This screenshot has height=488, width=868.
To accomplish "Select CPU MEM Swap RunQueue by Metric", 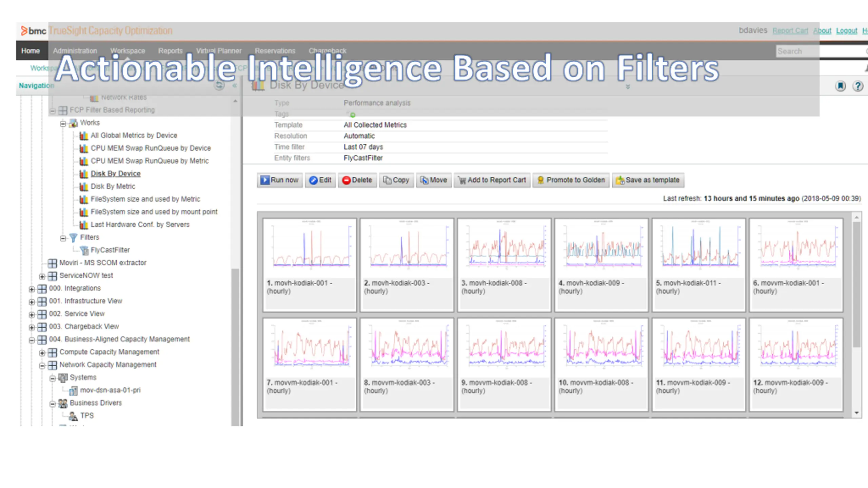I will 150,161.
